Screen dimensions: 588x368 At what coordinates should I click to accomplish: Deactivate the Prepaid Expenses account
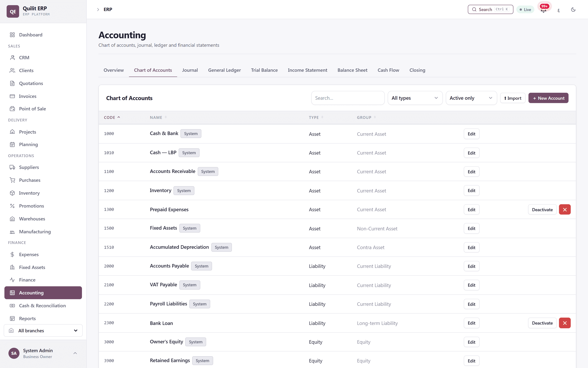pos(542,210)
